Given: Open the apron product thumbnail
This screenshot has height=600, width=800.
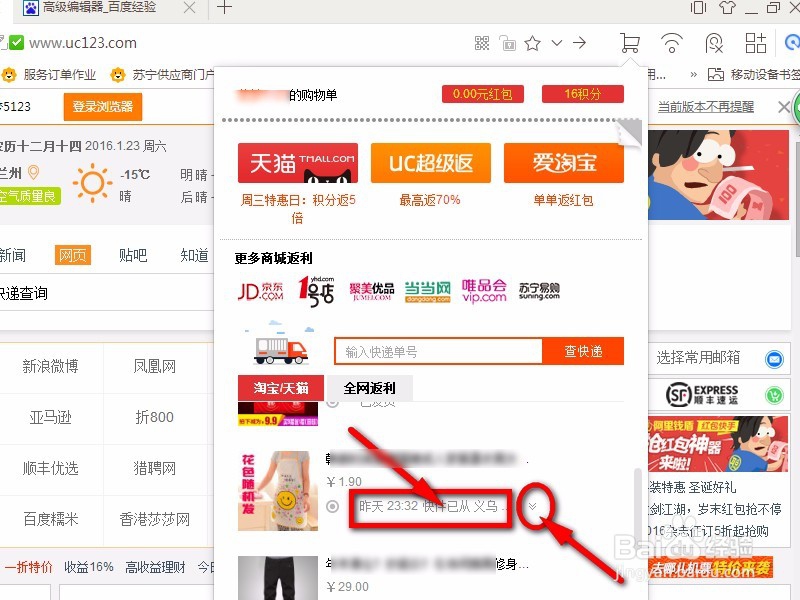Looking at the screenshot, I should click(x=278, y=491).
